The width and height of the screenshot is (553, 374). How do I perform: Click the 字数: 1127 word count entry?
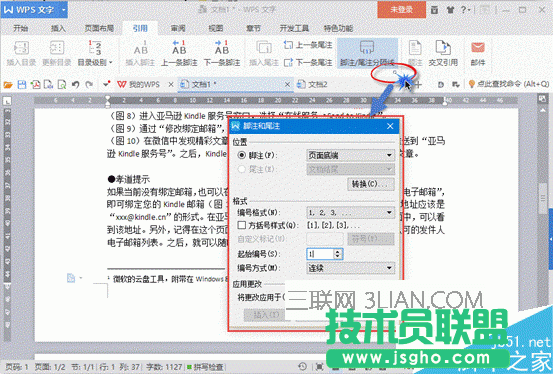coord(164,367)
